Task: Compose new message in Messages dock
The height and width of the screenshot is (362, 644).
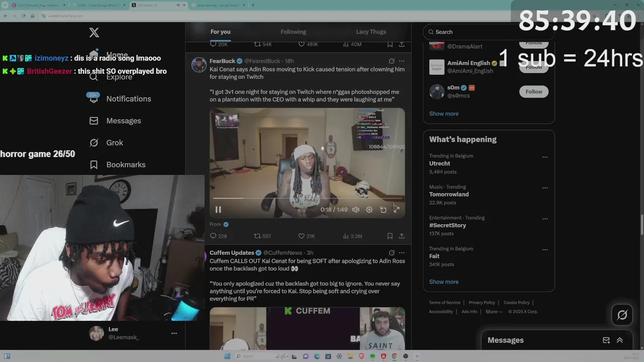Action: point(606,340)
